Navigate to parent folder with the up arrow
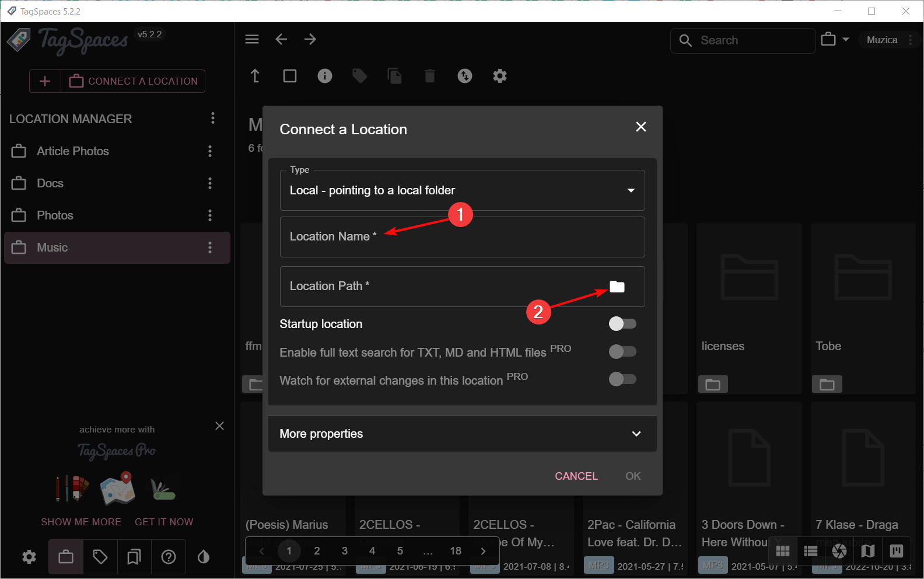The width and height of the screenshot is (924, 579). [255, 76]
